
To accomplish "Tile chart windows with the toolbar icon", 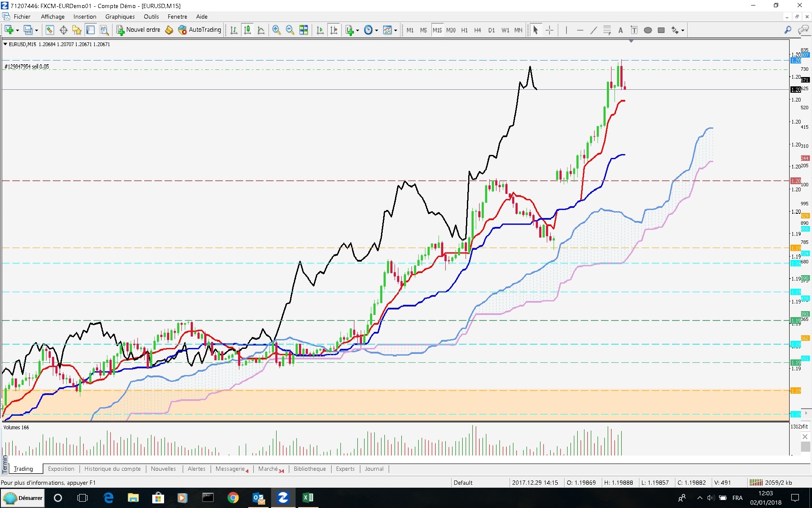I will pyautogui.click(x=303, y=30).
